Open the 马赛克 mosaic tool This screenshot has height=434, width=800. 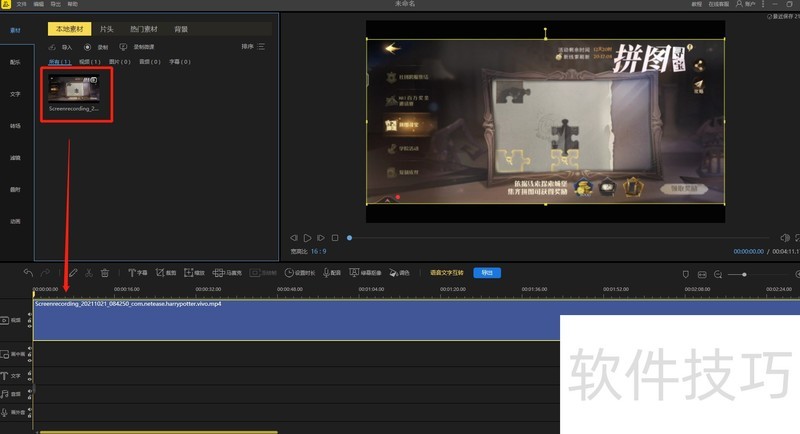[x=227, y=272]
